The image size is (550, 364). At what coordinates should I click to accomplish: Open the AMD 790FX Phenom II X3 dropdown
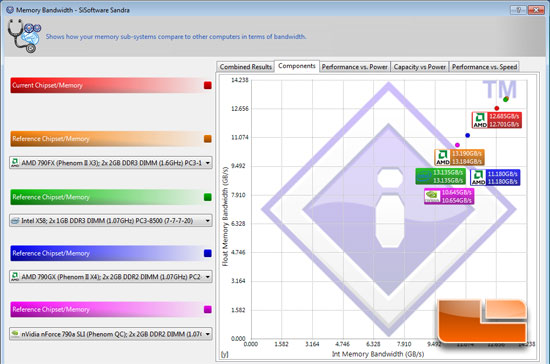click(111, 163)
